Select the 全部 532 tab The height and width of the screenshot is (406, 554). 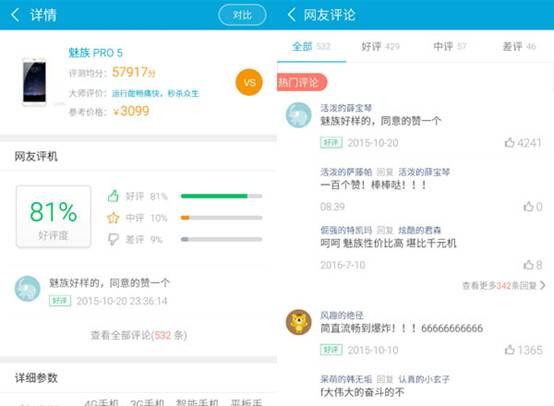coord(311,46)
